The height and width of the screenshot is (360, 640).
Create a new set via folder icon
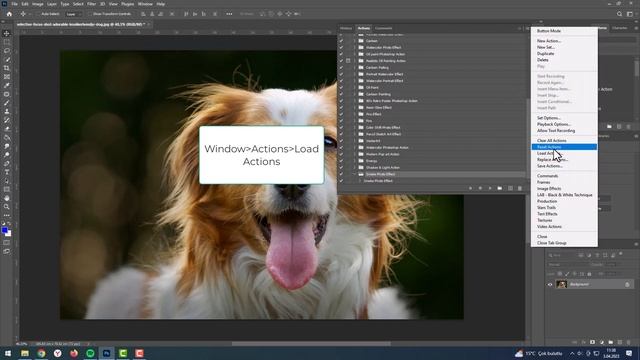(x=500, y=189)
